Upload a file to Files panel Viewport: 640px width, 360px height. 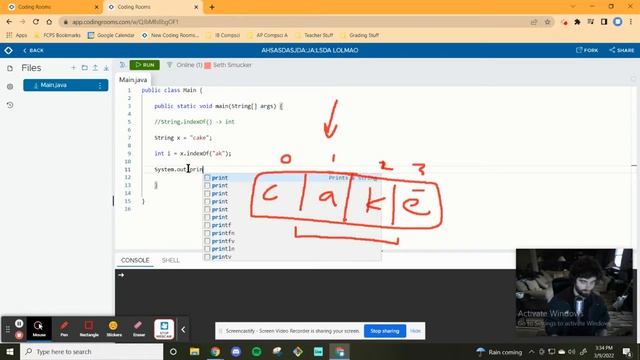point(95,68)
